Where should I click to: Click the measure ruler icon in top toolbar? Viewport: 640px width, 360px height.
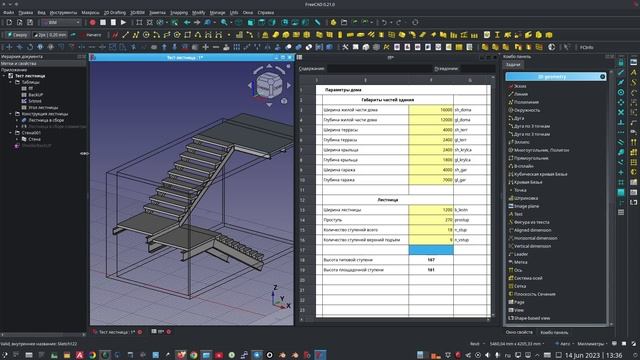pyautogui.click(x=317, y=22)
